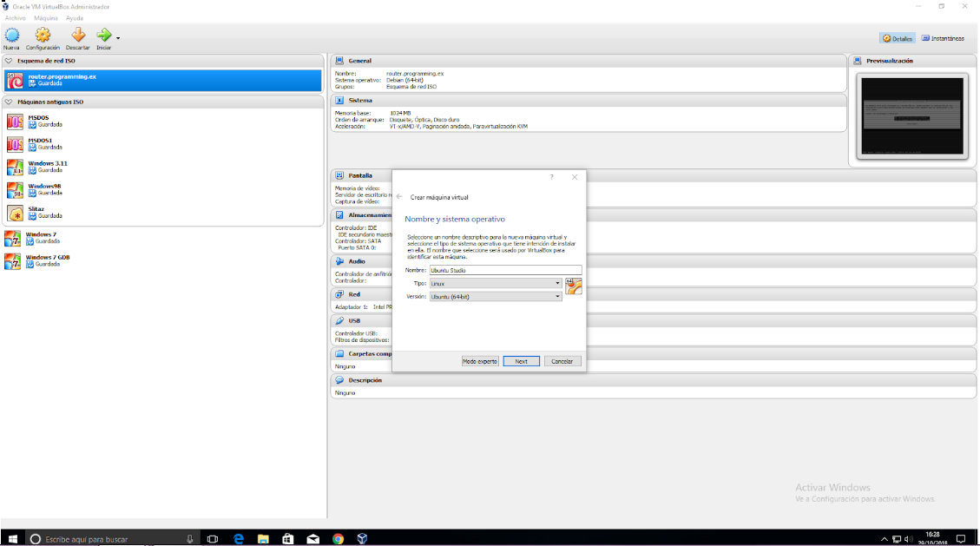The image size is (980, 546).
Task: Open Configuración from the toolbar
Action: pyautogui.click(x=43, y=36)
